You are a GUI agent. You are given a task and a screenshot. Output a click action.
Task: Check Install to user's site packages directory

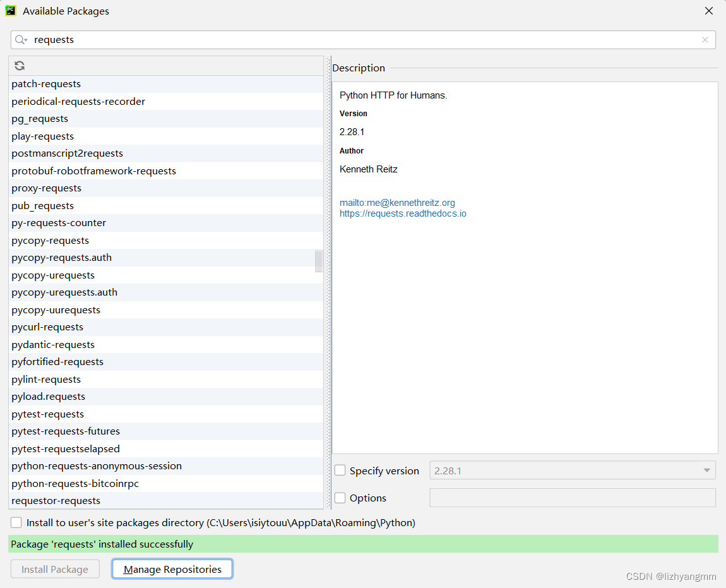click(16, 523)
